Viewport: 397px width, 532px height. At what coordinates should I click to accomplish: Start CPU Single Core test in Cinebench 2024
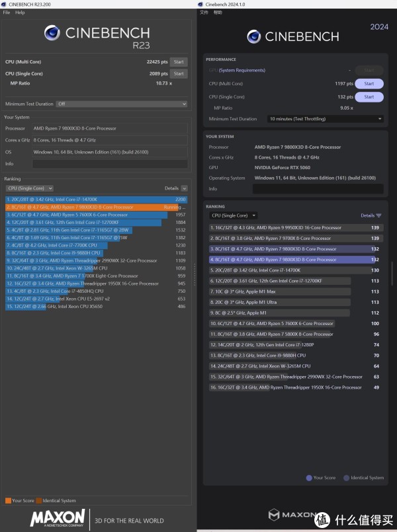[369, 96]
